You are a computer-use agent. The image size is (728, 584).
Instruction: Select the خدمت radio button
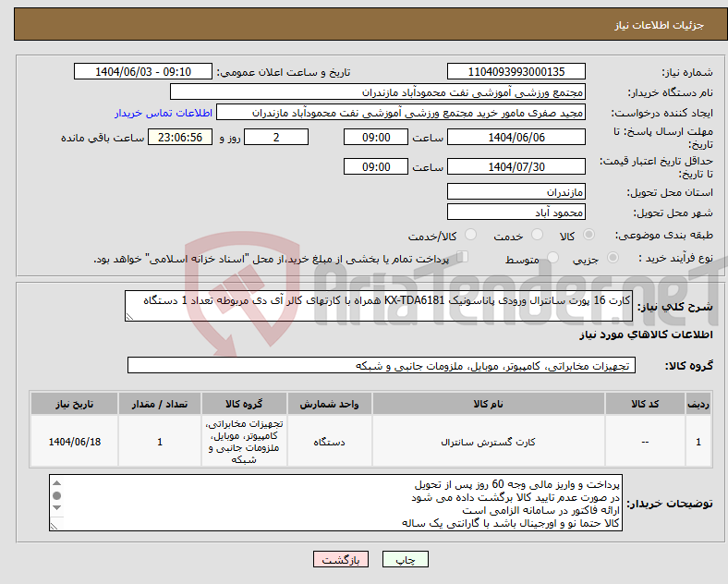537,235
